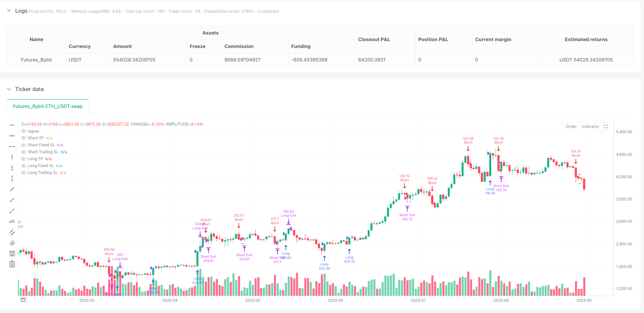
Task: Select the price line drawing tool
Action: tap(12, 222)
